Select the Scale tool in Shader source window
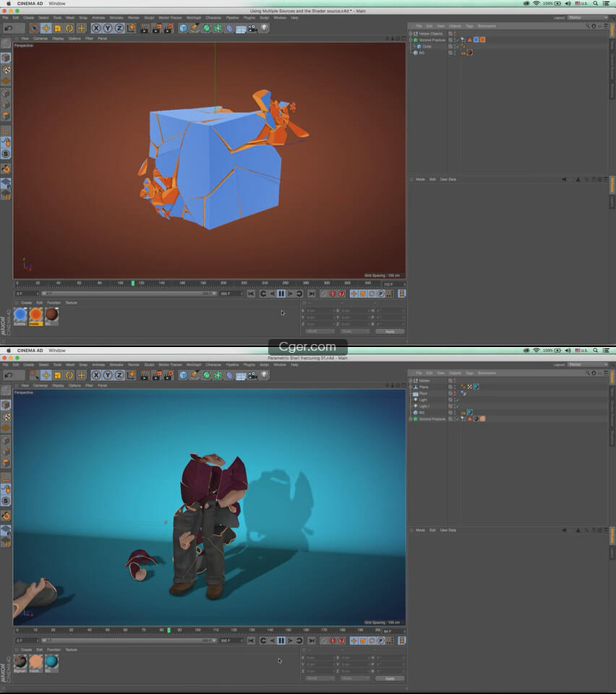 (58, 28)
